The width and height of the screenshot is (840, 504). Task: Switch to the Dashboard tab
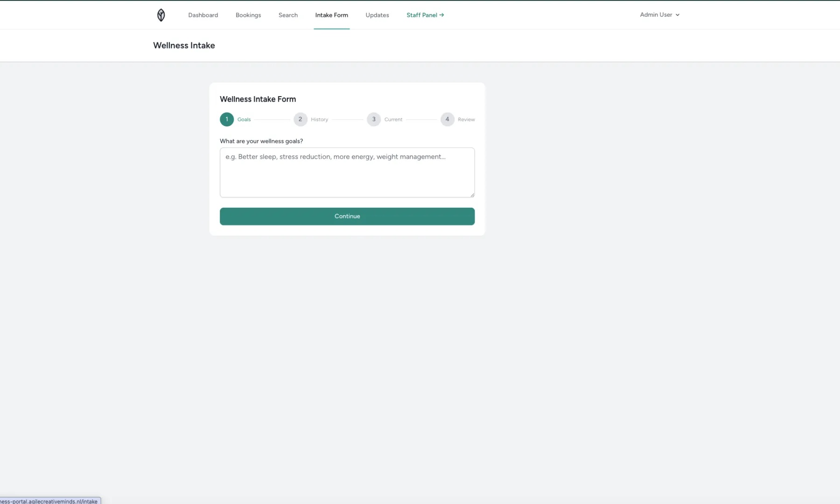[x=203, y=15]
